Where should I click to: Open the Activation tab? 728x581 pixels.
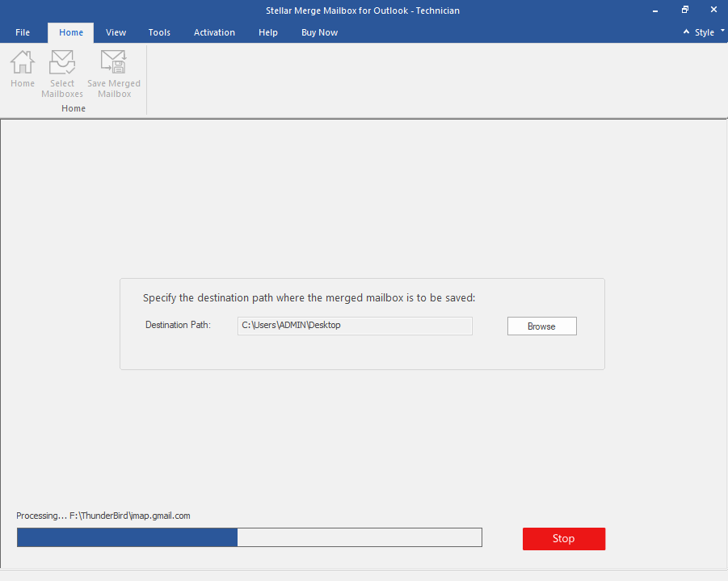214,32
